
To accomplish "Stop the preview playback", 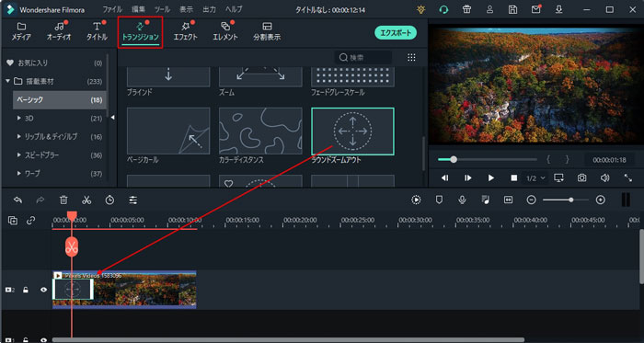I will click(513, 178).
